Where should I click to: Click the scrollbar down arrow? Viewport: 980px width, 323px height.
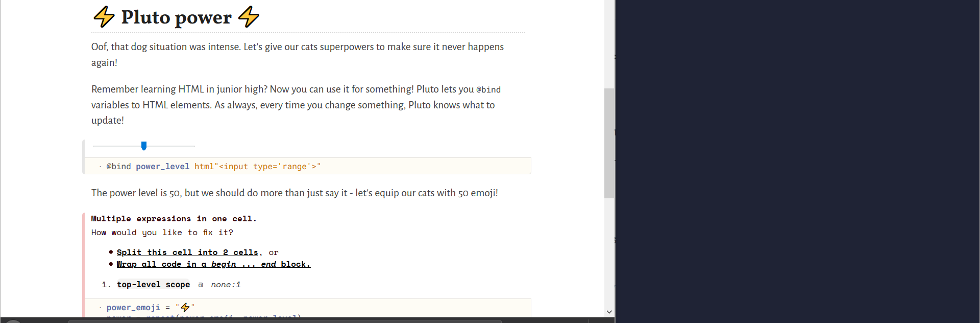609,312
